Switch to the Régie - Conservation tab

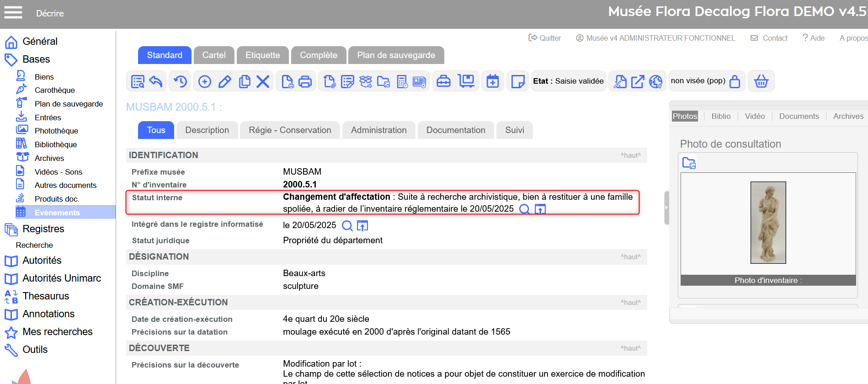(x=290, y=130)
